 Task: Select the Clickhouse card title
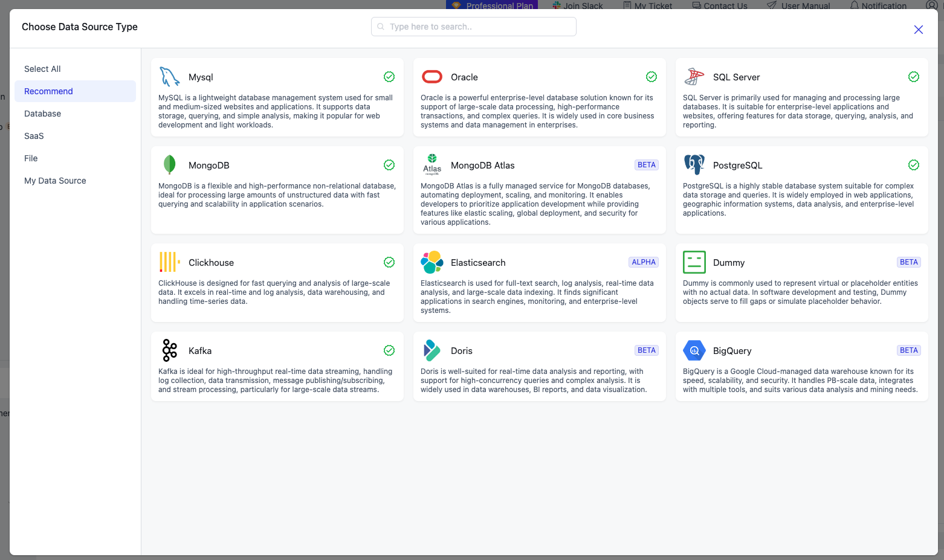click(211, 263)
